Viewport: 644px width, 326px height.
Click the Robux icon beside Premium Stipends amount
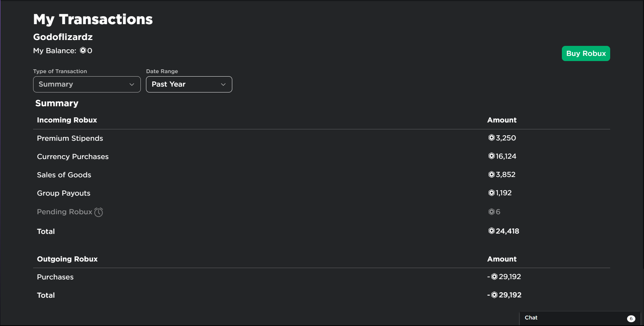(491, 138)
